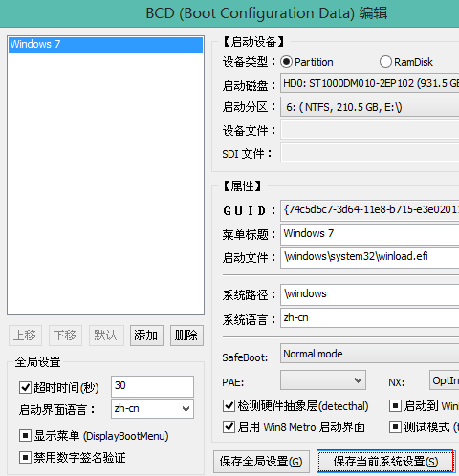Click the 设备文件 input field
Screen dimensions: 459x476
tap(370, 130)
